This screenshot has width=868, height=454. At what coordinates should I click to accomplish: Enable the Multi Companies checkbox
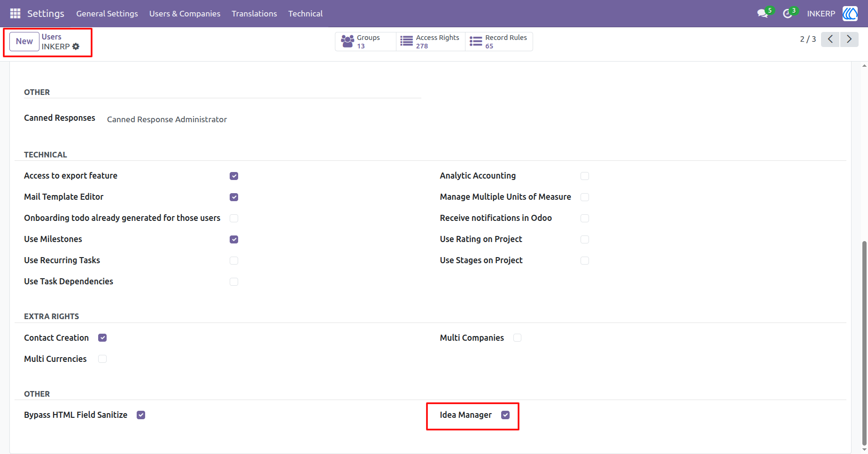(517, 337)
